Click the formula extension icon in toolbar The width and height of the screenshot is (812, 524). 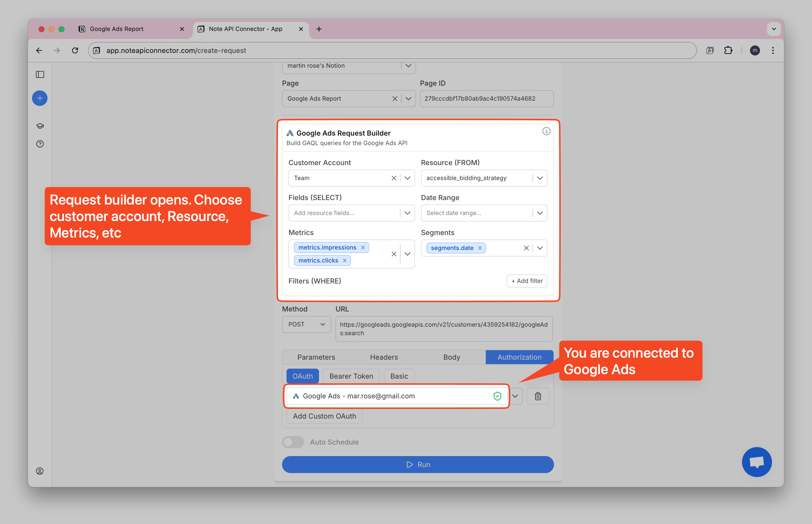pos(710,50)
